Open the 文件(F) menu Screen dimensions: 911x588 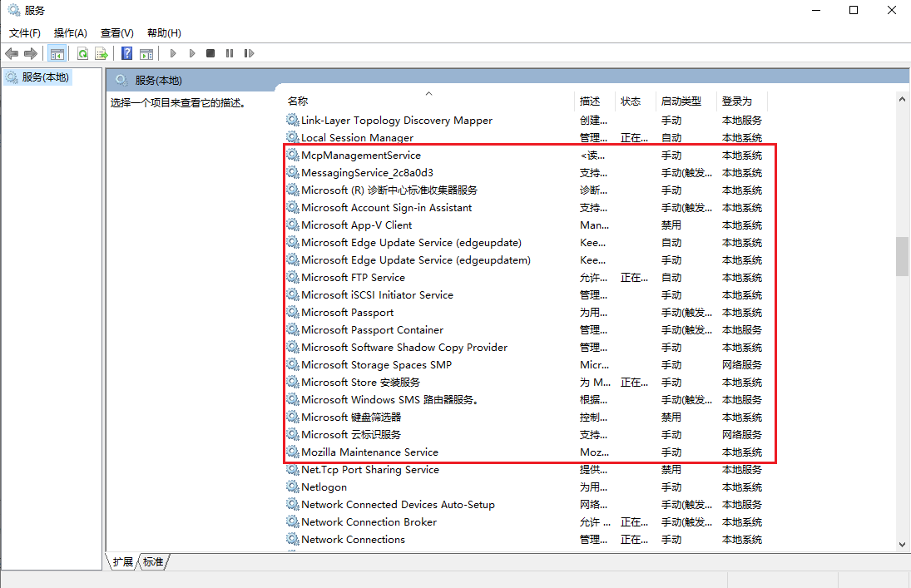tap(25, 33)
